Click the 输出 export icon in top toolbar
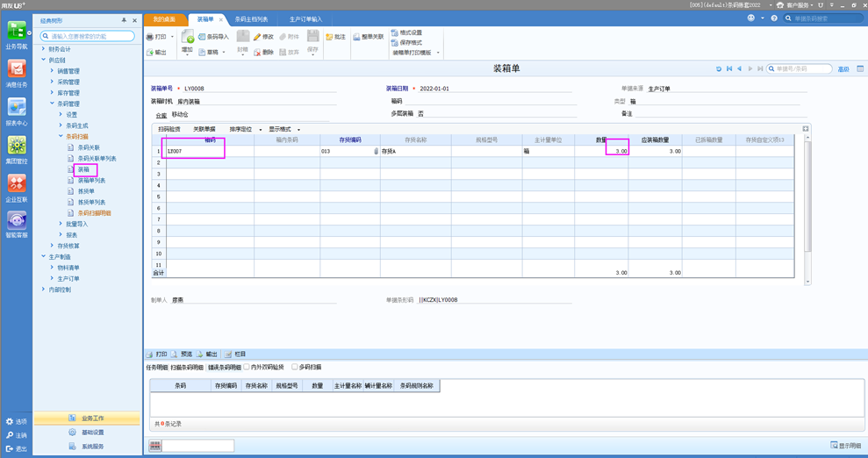The width and height of the screenshot is (868, 458). [150, 53]
